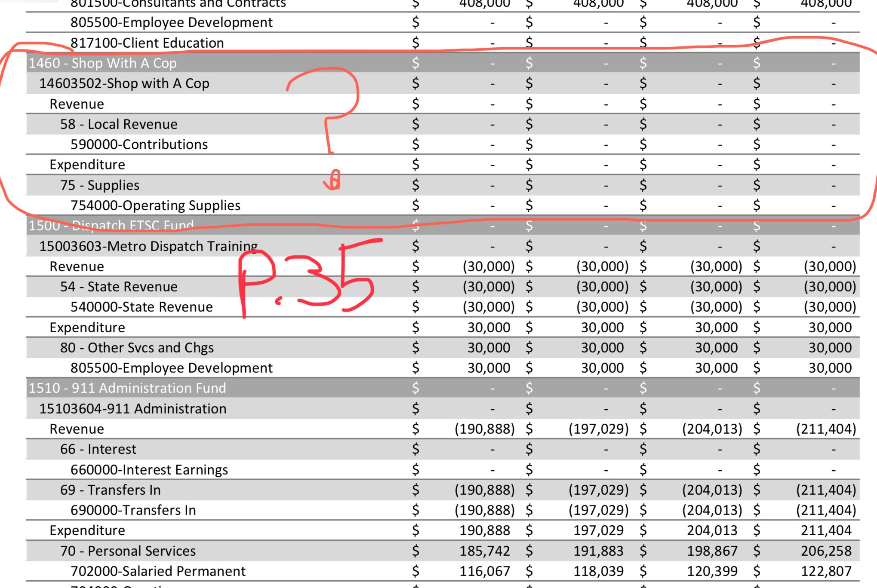
Task: Select the '80 - Other Svcs and Chgs' row
Action: pyautogui.click(x=137, y=348)
